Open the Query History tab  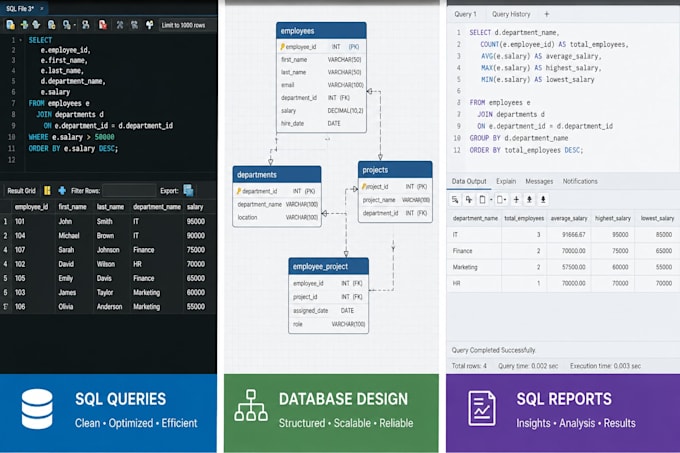[511, 14]
